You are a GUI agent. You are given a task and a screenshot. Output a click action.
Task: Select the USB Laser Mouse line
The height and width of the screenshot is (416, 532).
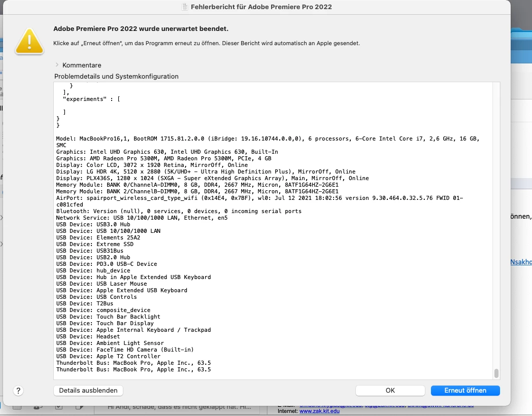pyautogui.click(x=102, y=284)
